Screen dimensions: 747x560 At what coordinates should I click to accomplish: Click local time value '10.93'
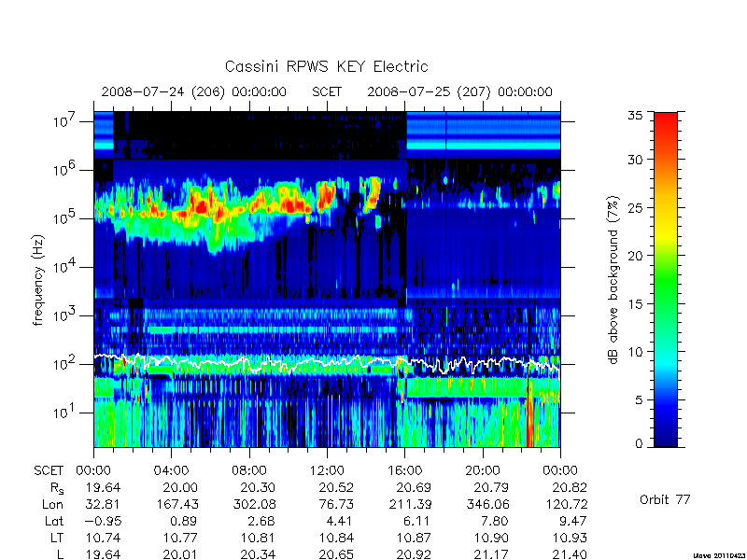[x=569, y=538]
